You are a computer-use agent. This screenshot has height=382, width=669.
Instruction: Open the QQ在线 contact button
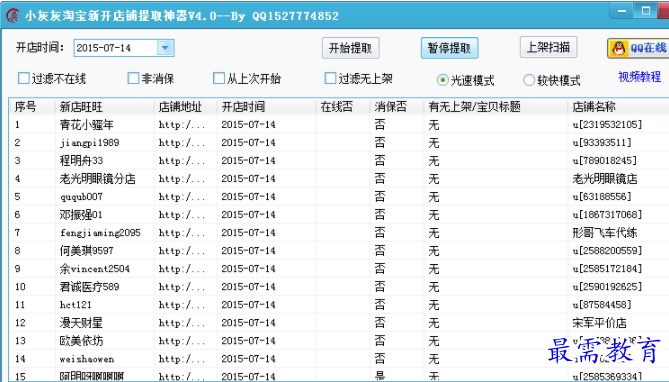(x=638, y=48)
